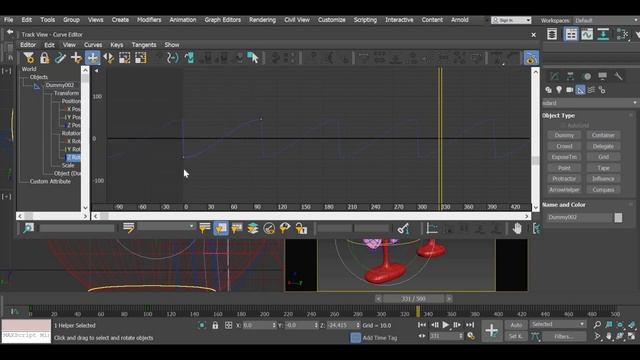640x360 pixels.
Task: Click the Filters funnel icon in Curve Editor
Action: click(x=29, y=58)
